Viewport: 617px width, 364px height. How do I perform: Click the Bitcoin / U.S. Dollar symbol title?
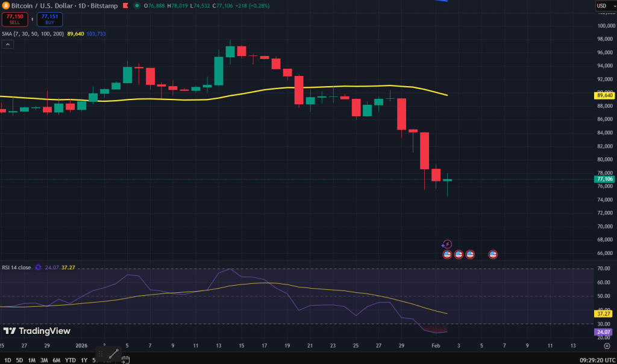(64, 6)
